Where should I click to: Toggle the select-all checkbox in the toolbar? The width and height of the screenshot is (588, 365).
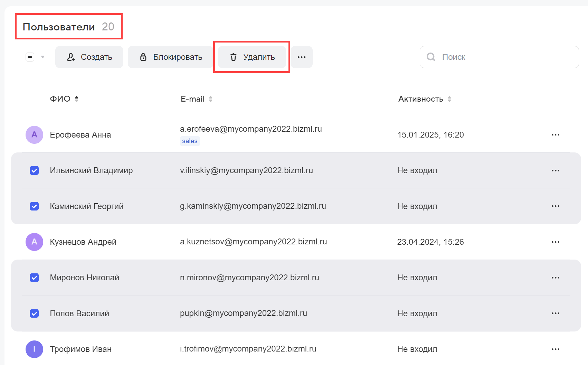[x=30, y=57]
